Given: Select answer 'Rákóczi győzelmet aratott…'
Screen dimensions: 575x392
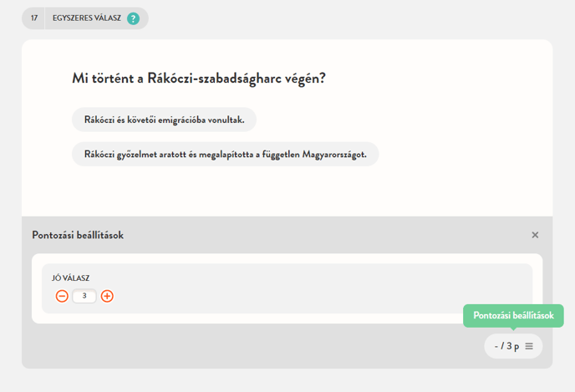Looking at the screenshot, I should click(225, 154).
